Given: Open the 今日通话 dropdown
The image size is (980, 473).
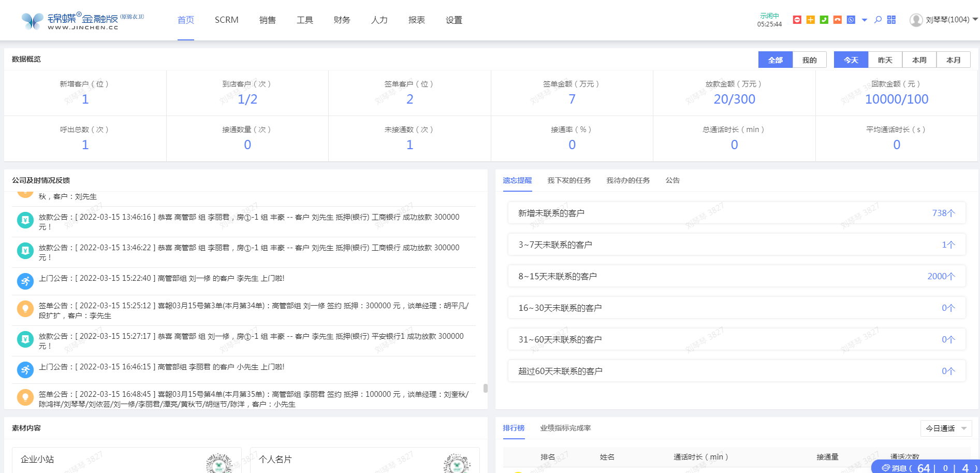Looking at the screenshot, I should pos(946,428).
